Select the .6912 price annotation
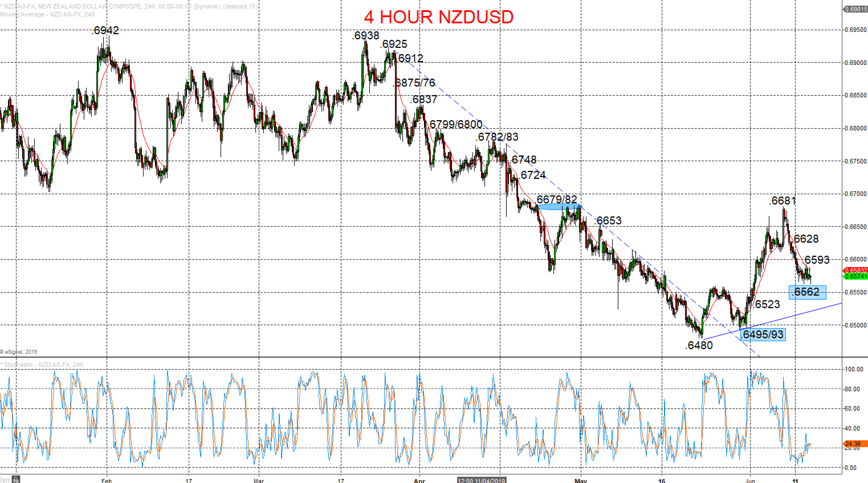 tap(410, 59)
